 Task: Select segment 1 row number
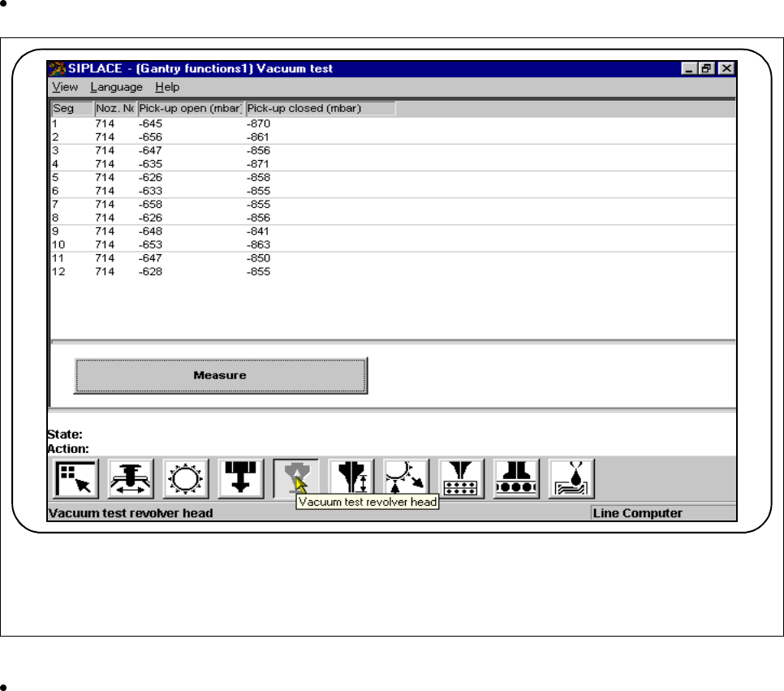54,123
